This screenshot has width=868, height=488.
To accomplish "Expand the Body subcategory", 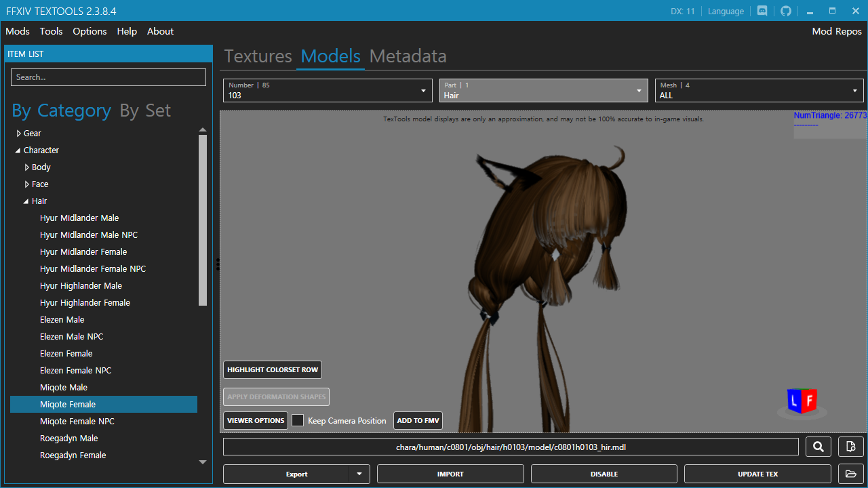I will (27, 167).
